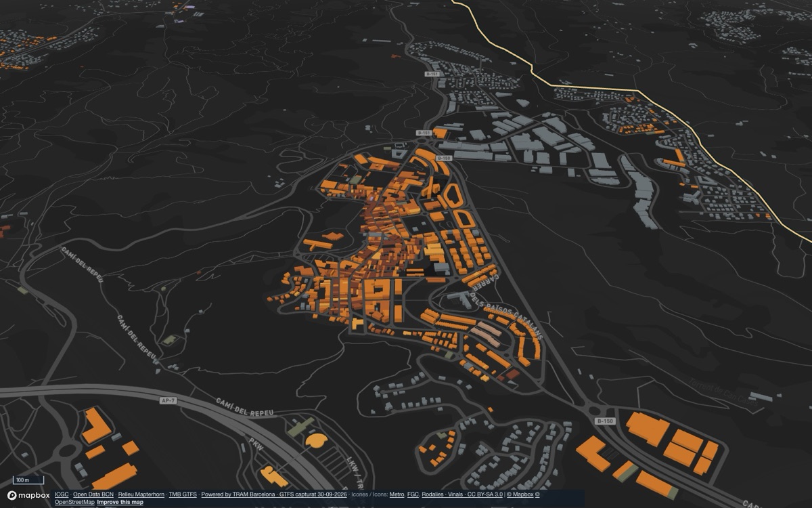Screen dimensions: 812x508
Task: Open the TMB GTFS attribution link
Action: [x=183, y=494]
